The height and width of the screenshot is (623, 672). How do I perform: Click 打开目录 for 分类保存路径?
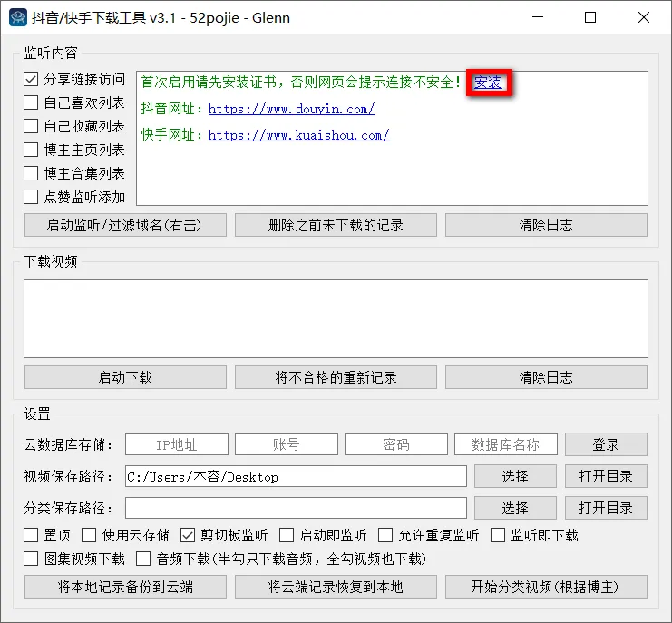click(606, 508)
